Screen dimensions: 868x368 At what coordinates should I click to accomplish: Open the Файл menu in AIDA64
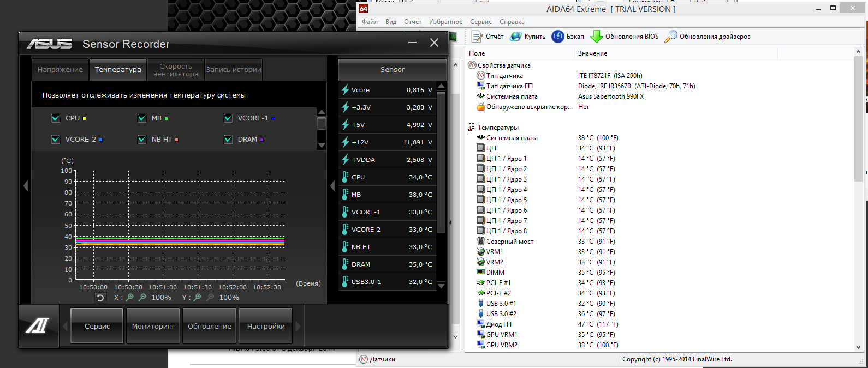[x=370, y=22]
